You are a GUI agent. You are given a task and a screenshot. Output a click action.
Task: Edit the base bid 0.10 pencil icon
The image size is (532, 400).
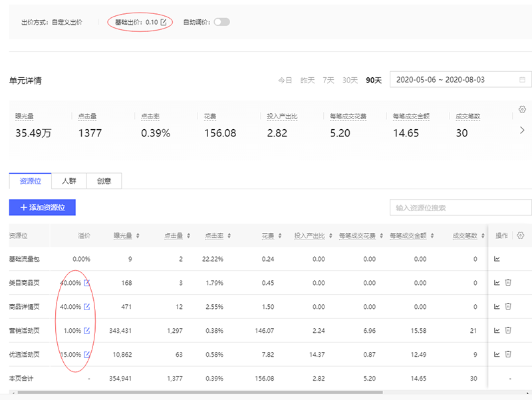[x=164, y=22]
